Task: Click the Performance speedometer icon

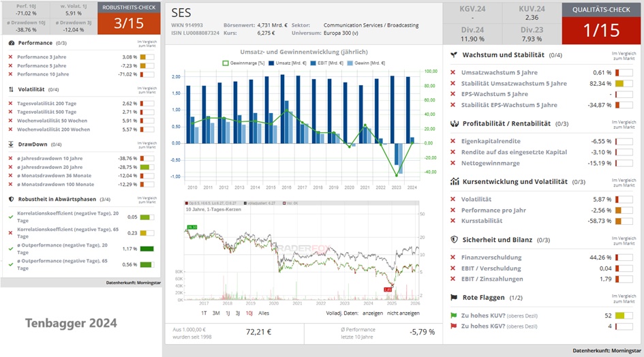Action: [12, 42]
